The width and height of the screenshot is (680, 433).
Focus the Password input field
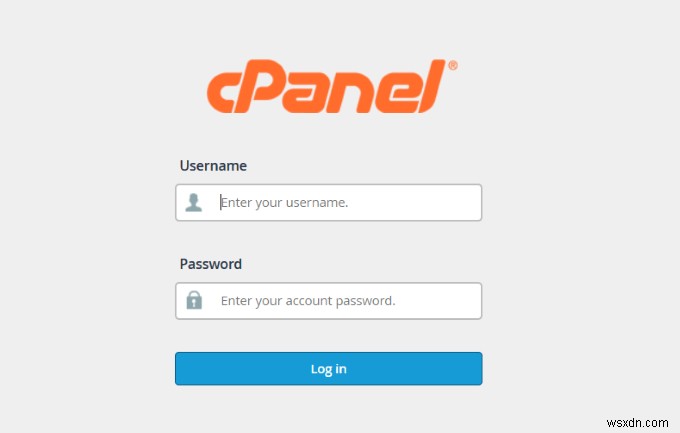tap(345, 300)
